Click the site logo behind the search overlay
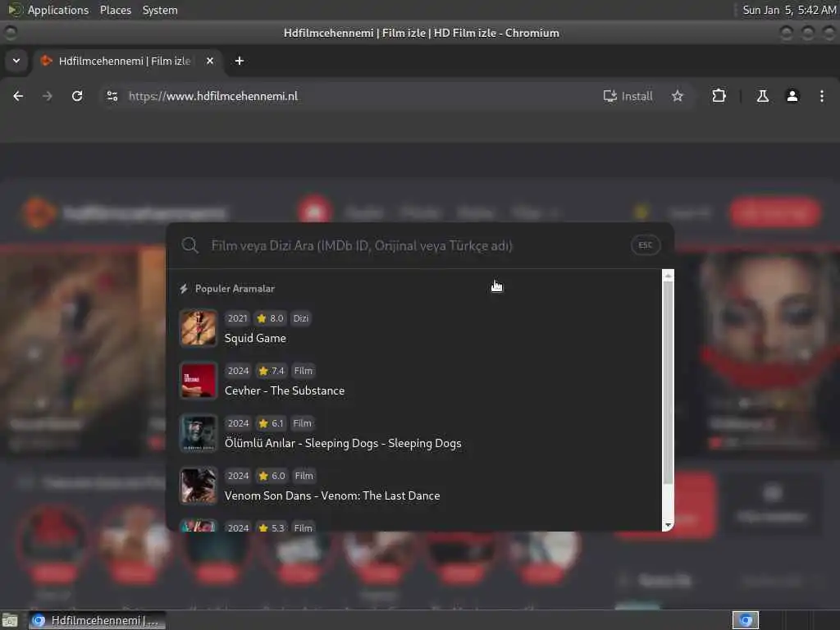Viewport: 840px width, 630px height. click(x=125, y=212)
